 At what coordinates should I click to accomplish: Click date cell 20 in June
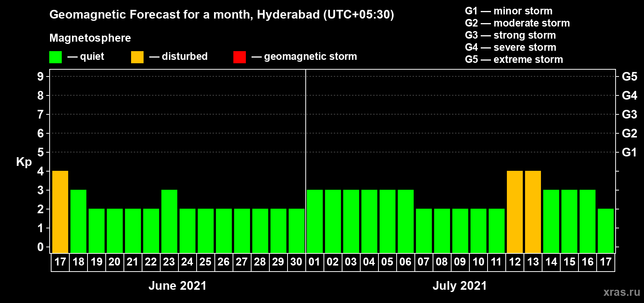[114, 262]
